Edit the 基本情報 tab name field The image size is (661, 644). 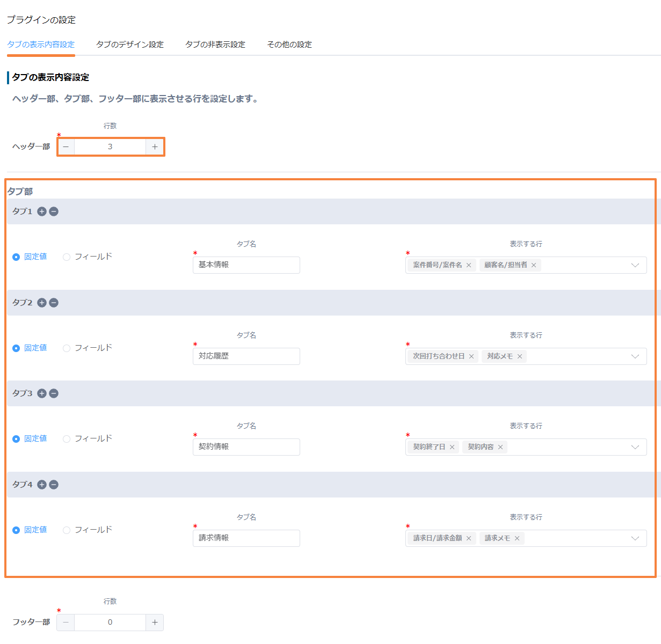(246, 265)
